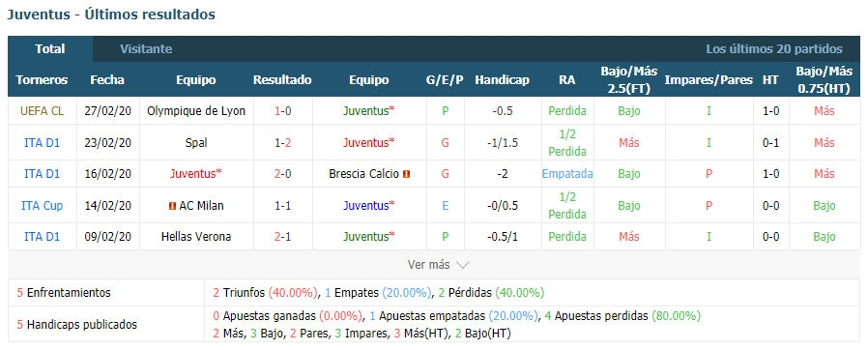Switch to the Visitante tab
This screenshot has width=868, height=350.
pos(146,49)
